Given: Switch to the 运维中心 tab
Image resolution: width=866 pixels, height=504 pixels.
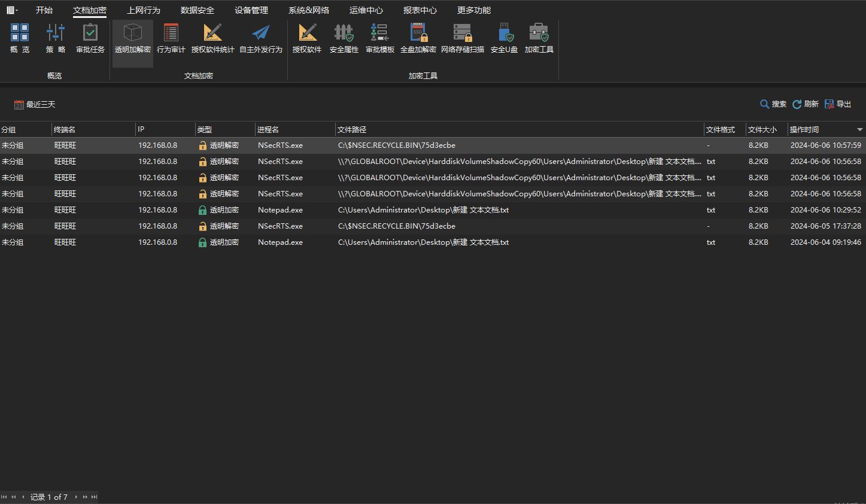Looking at the screenshot, I should pyautogui.click(x=366, y=10).
